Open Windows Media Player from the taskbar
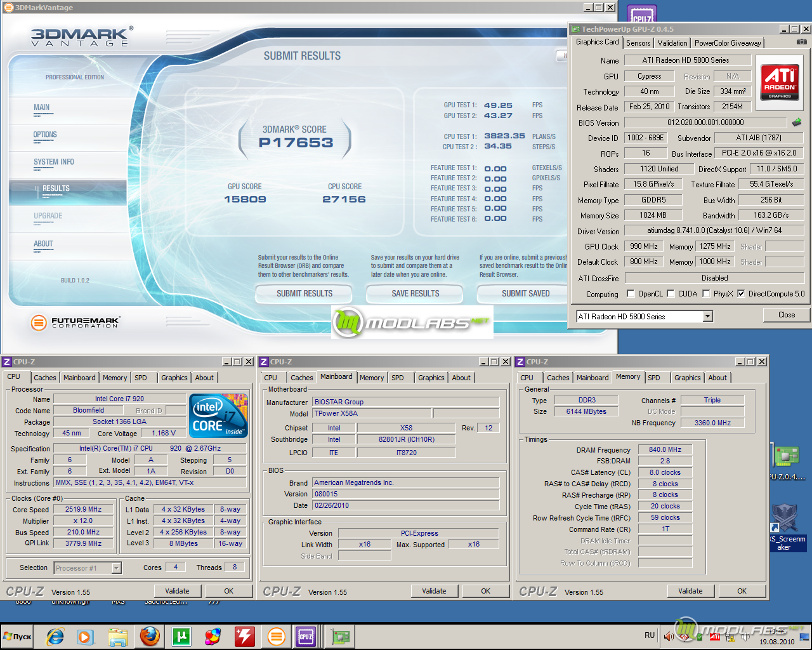 [86, 636]
